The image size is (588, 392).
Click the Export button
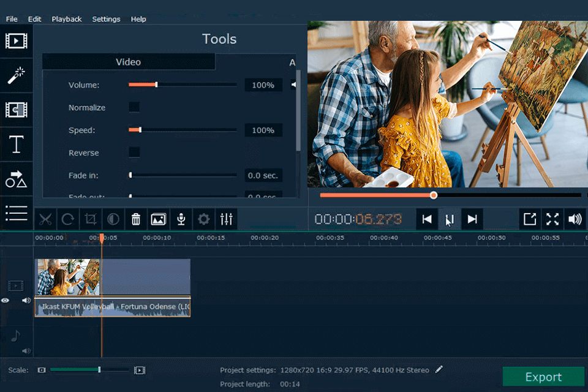click(x=543, y=377)
